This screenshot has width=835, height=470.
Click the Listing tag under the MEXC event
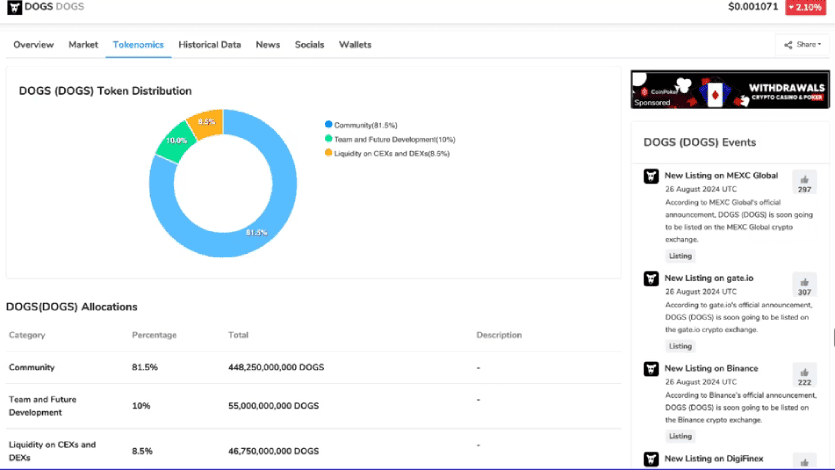click(680, 256)
